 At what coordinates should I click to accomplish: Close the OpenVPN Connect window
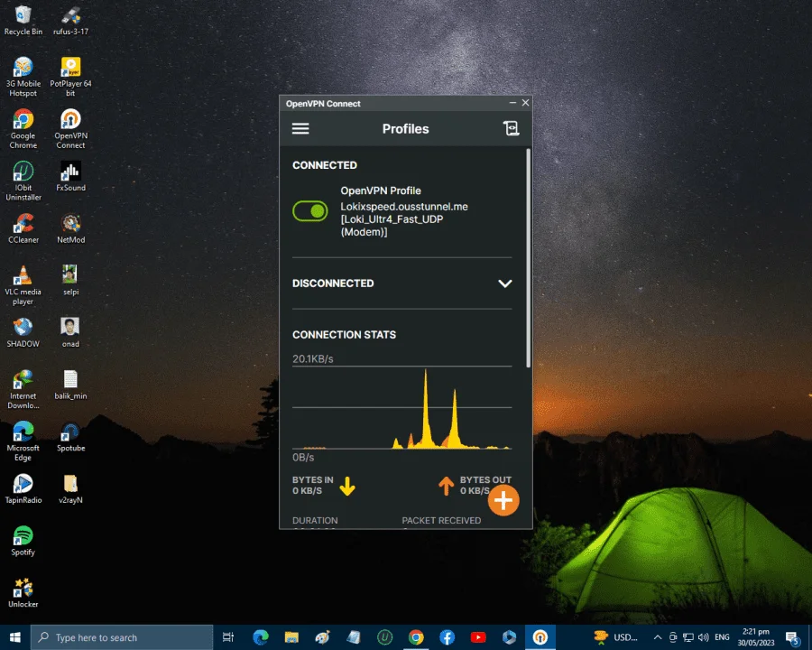[x=525, y=103]
